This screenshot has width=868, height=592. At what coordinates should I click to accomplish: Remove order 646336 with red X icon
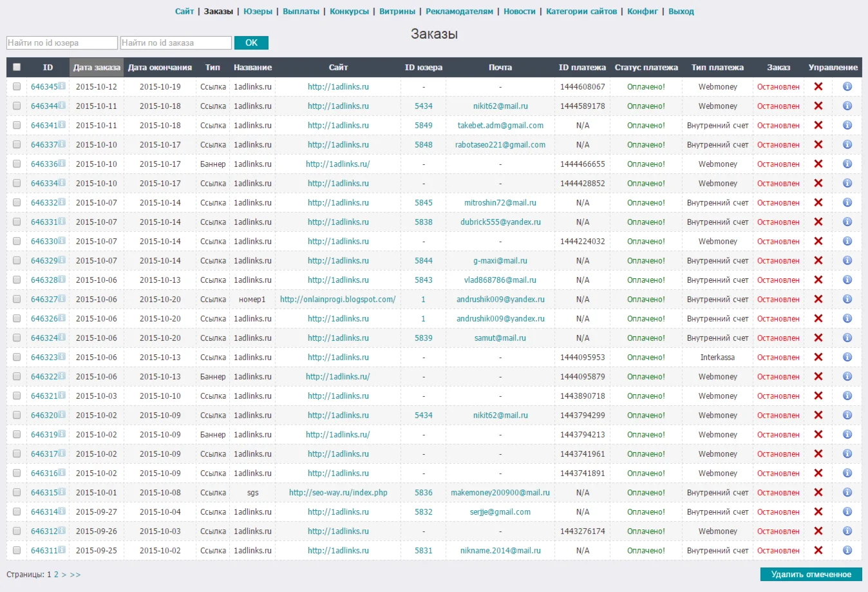(818, 164)
